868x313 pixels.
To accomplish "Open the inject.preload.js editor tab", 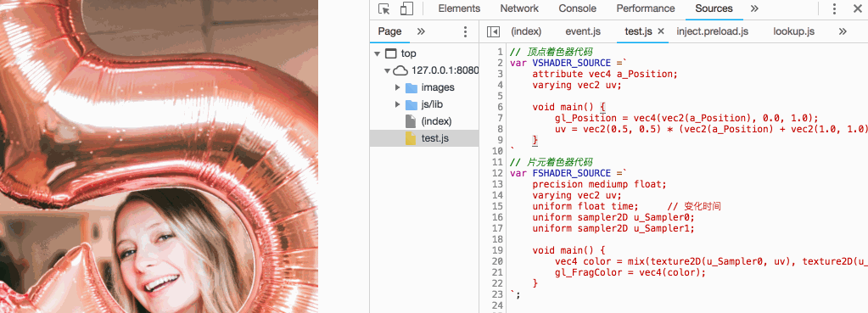I will click(713, 31).
